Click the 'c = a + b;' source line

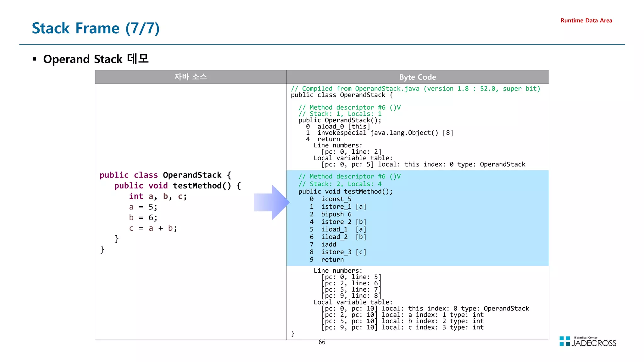[x=153, y=228]
